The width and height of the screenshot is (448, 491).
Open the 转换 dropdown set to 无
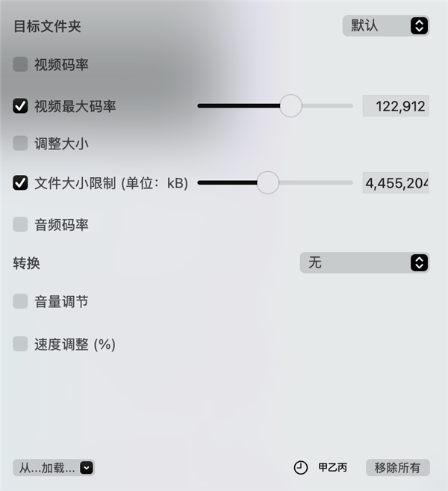(x=364, y=262)
